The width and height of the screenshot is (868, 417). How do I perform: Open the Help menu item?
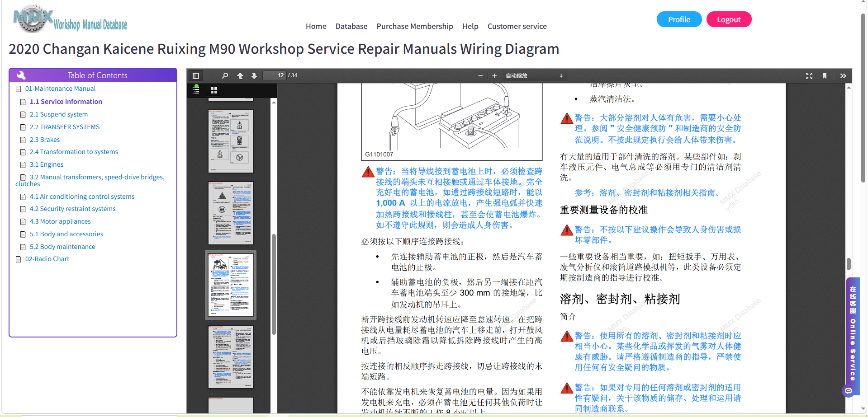click(x=470, y=26)
